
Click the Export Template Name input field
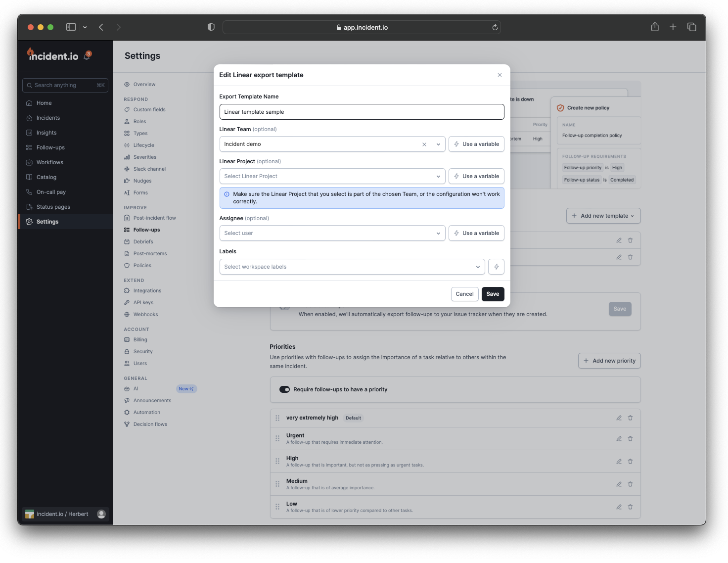pyautogui.click(x=362, y=112)
